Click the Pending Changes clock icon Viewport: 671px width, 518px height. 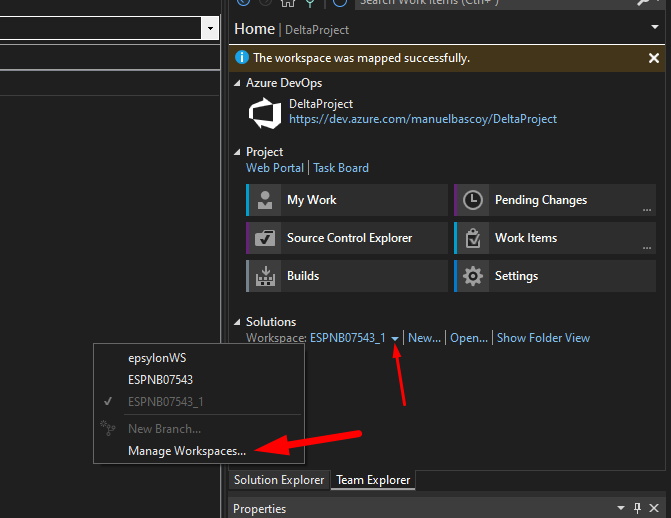click(474, 200)
